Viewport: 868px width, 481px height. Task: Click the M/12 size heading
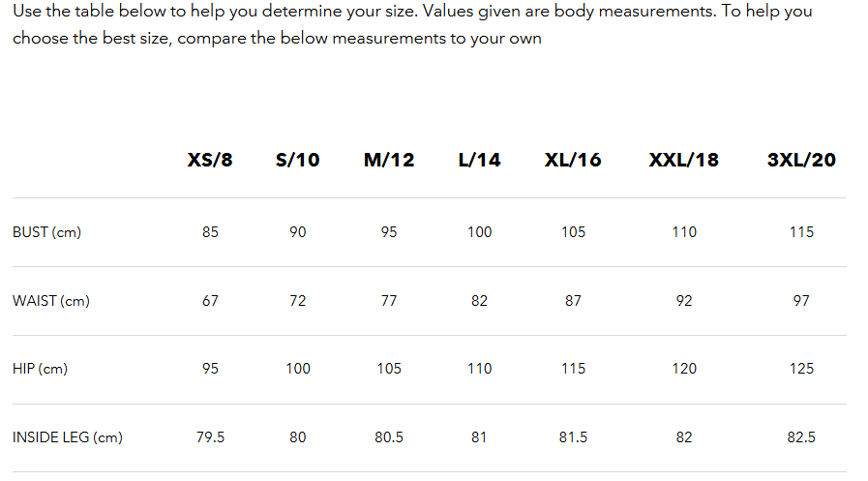click(x=389, y=160)
